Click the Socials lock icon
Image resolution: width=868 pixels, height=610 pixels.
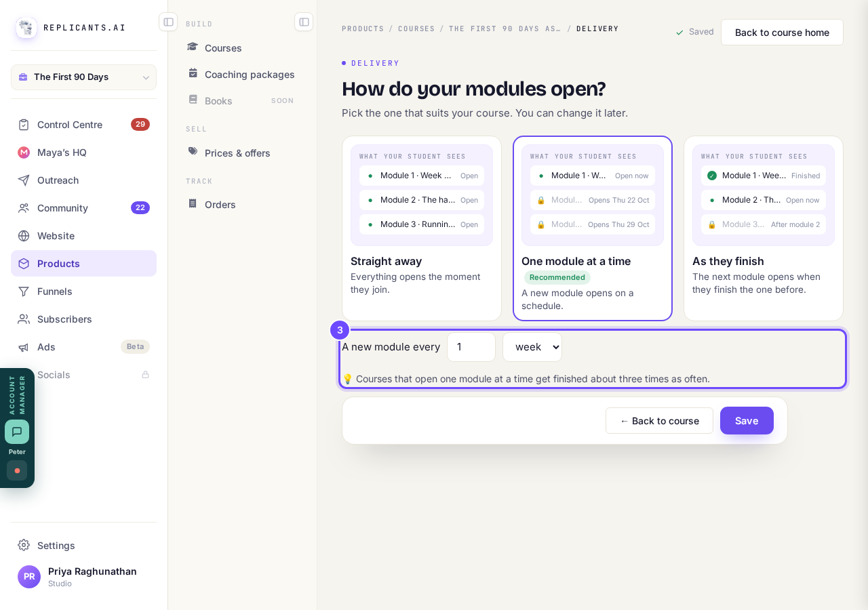pyautogui.click(x=145, y=375)
